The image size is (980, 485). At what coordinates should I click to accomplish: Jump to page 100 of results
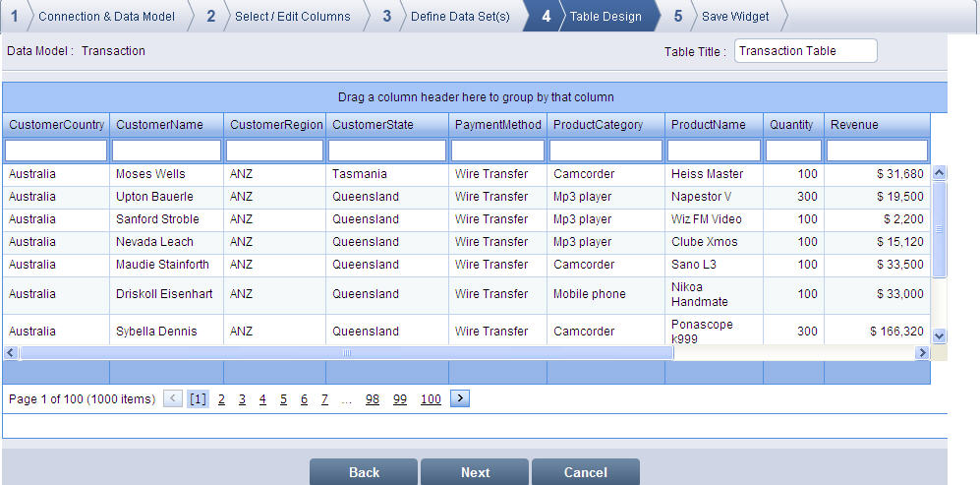point(431,399)
